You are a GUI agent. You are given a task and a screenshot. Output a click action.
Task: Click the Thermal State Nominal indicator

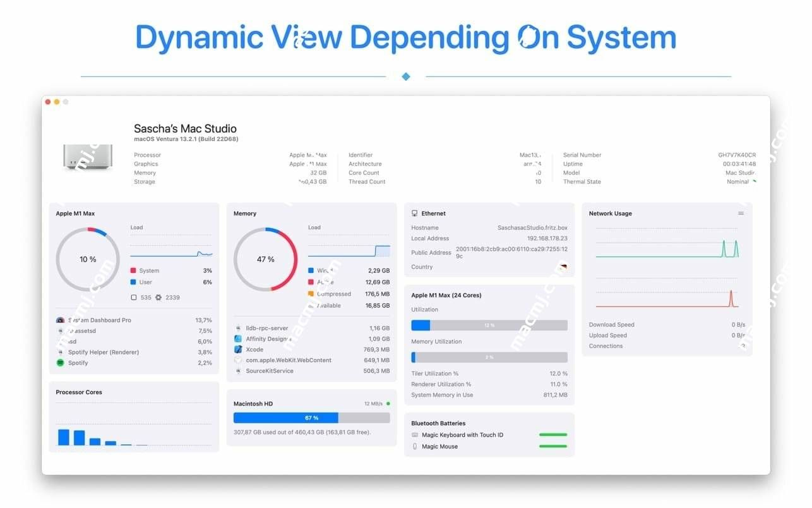(x=754, y=181)
